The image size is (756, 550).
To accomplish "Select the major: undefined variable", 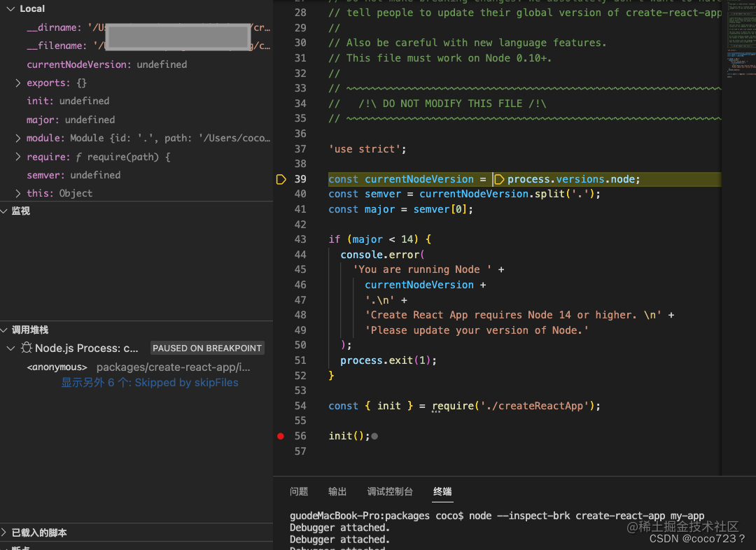I will [x=71, y=120].
